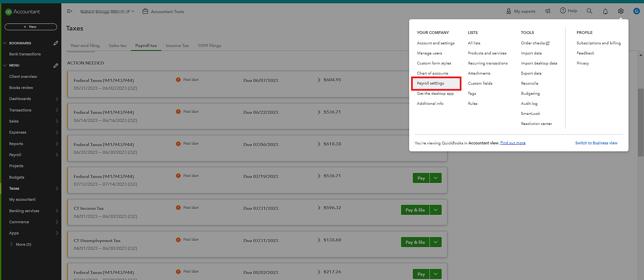Open Products and services list
This screenshot has width=644, height=280.
(x=487, y=53)
